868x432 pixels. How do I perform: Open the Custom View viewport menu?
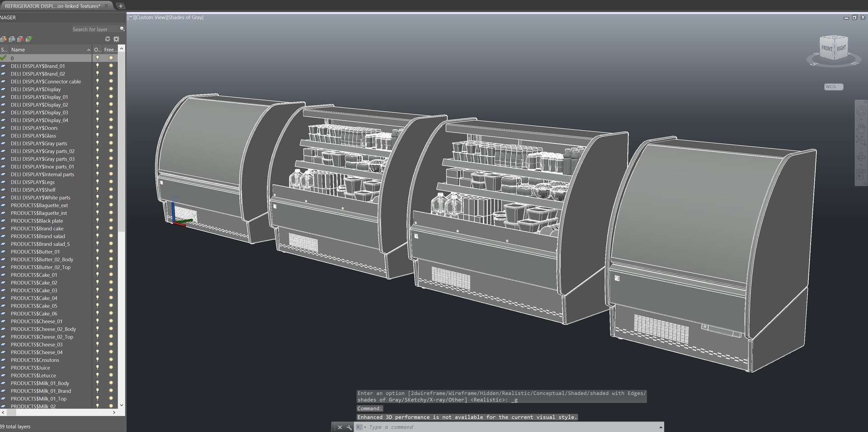pos(150,17)
